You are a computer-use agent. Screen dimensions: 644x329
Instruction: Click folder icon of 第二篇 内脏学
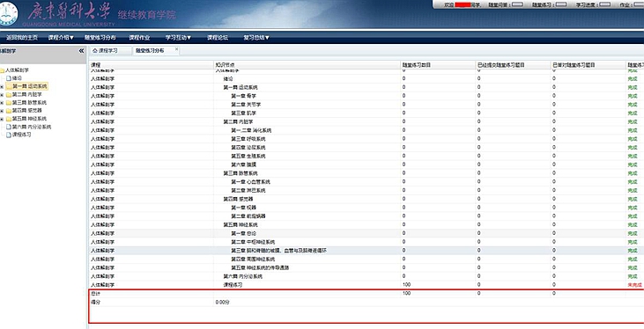[x=9, y=94]
